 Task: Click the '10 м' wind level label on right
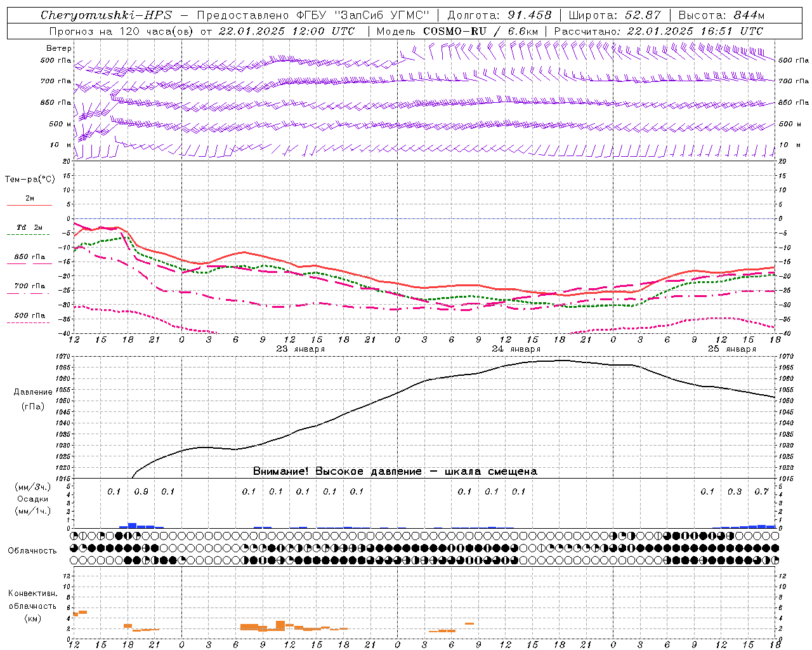point(790,145)
